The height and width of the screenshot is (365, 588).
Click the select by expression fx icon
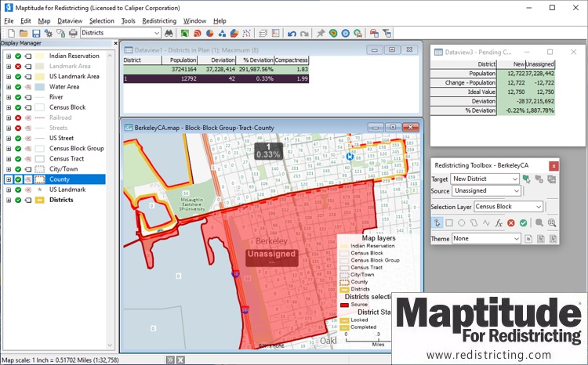coord(498,222)
